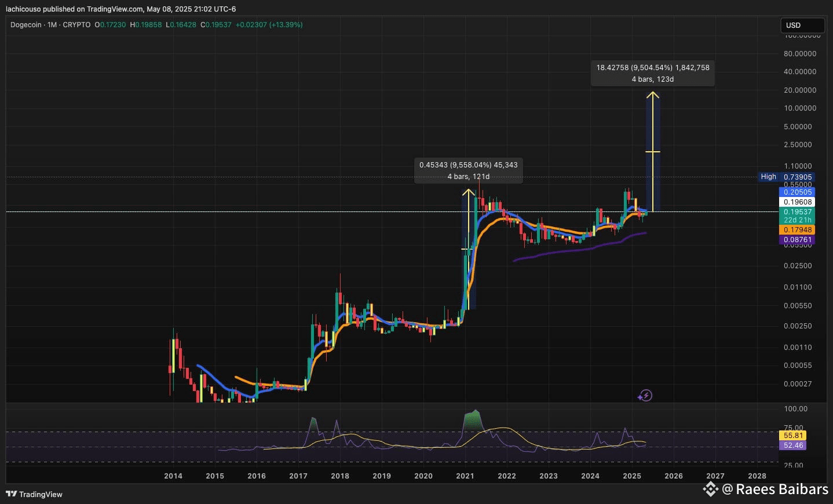833x504 pixels.
Task: Click the 2017 label on the time axis
Action: point(298,476)
